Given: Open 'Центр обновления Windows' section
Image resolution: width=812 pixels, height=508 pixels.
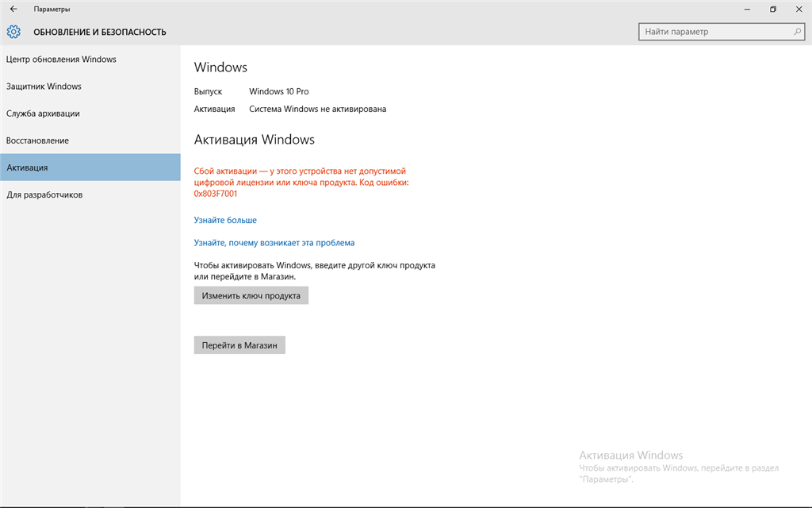Looking at the screenshot, I should pos(90,59).
